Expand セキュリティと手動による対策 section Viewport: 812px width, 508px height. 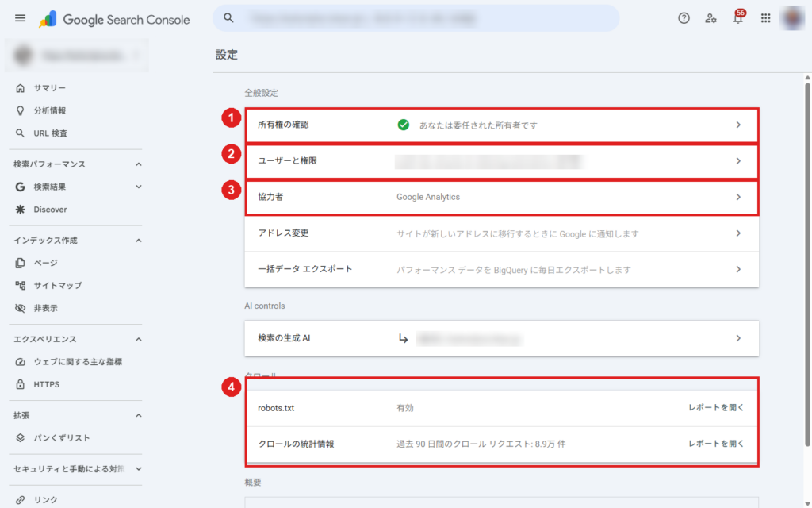tap(138, 468)
